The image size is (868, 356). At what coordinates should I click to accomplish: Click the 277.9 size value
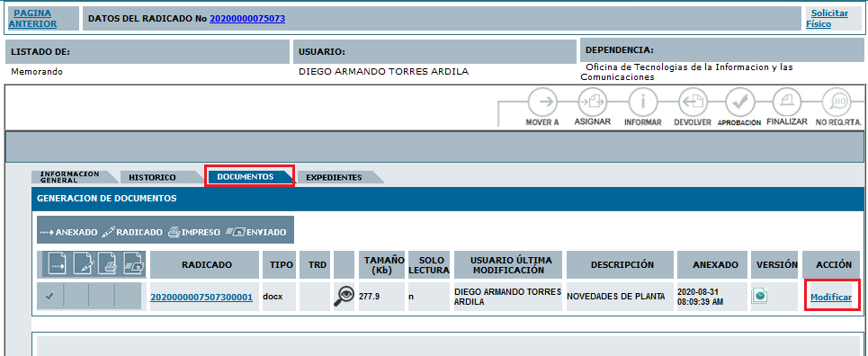coord(369,297)
